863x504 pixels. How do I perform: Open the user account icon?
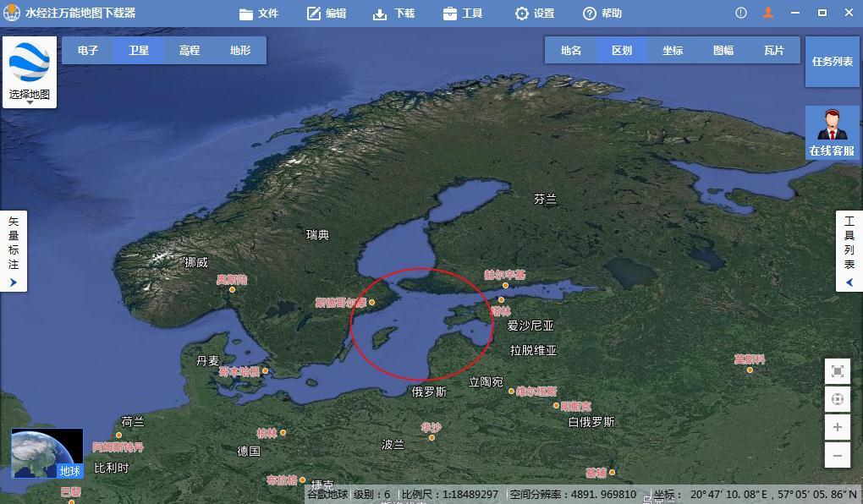pyautogui.click(x=768, y=13)
